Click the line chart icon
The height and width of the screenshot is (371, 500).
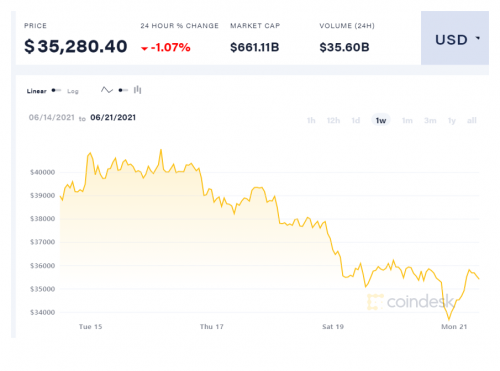tap(107, 90)
